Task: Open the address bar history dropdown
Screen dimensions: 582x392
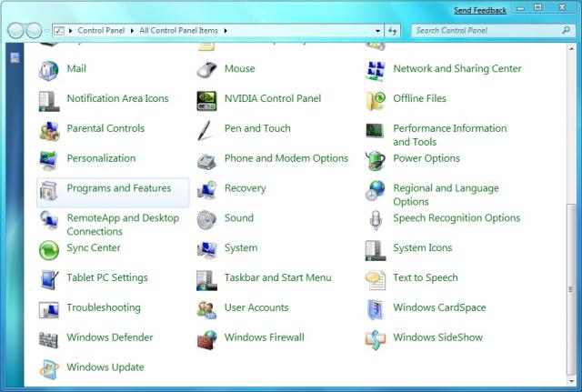Action: click(377, 31)
